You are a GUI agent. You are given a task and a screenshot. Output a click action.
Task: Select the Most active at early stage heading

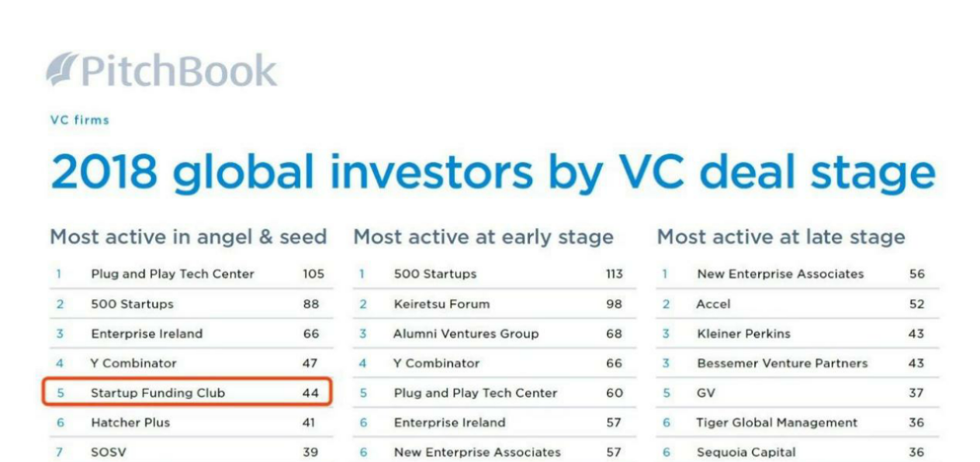[x=483, y=237]
